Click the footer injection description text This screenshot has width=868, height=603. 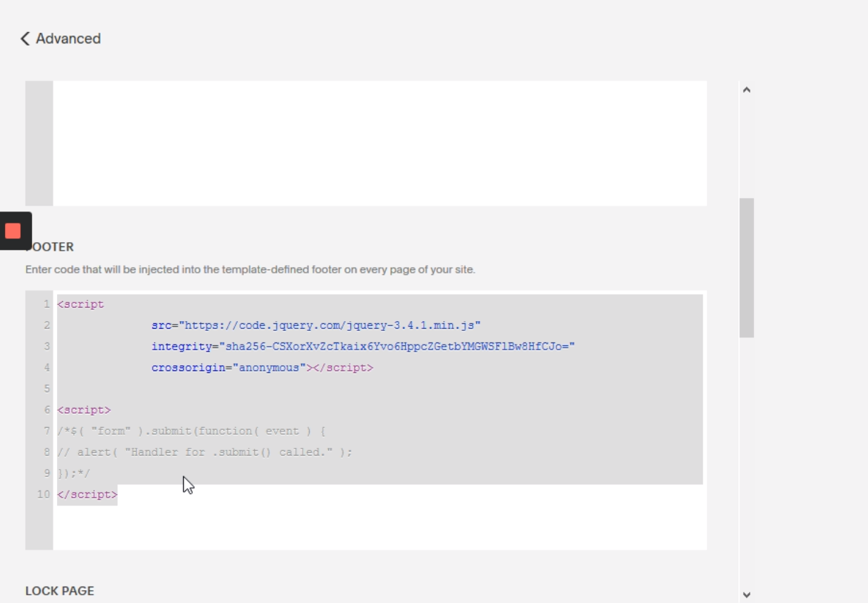(250, 270)
